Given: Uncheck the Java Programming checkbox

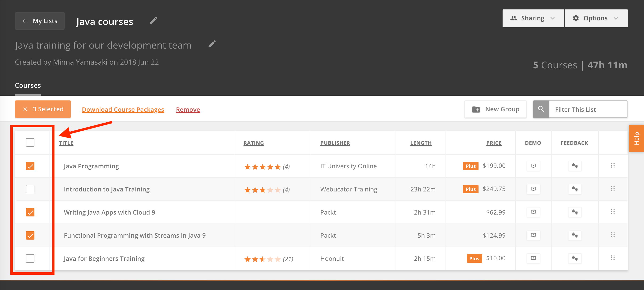Looking at the screenshot, I should (30, 166).
